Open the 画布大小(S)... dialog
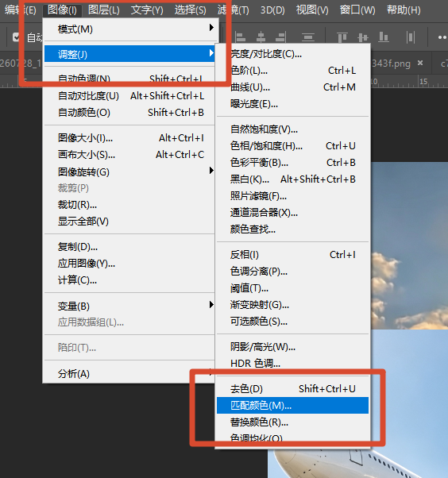Screen dimensions: 448x478 click(129, 155)
